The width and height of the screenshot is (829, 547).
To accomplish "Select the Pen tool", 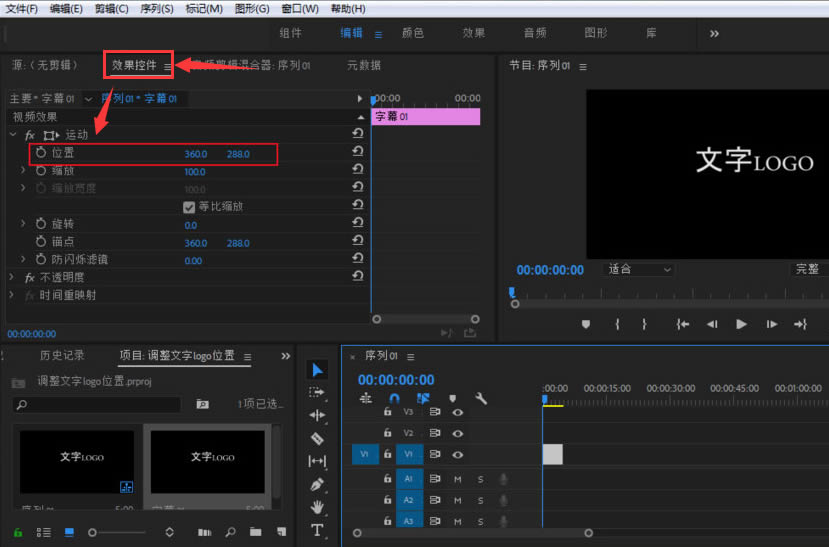I will coord(317,484).
